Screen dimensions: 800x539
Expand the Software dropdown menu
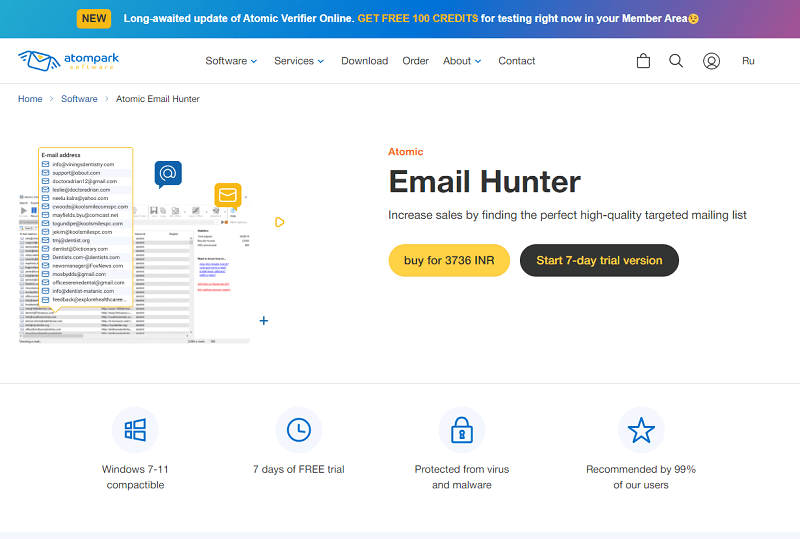[x=231, y=61]
